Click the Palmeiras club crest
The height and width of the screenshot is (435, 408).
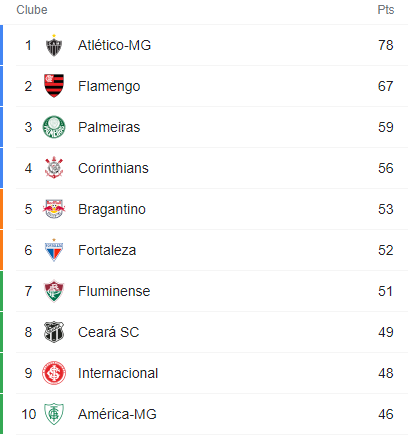pos(54,127)
